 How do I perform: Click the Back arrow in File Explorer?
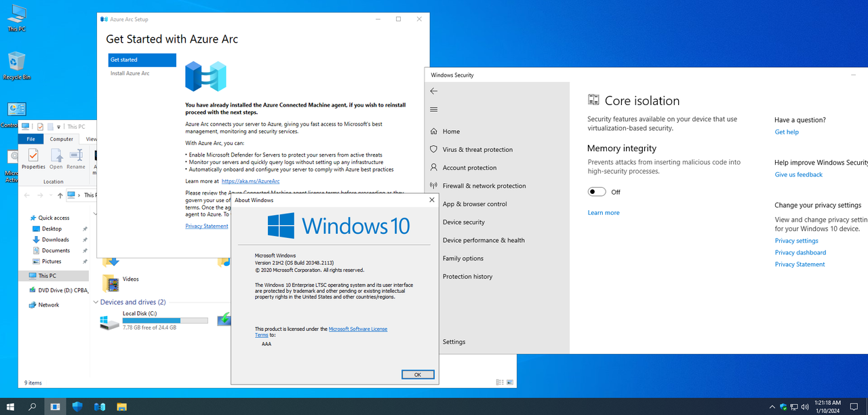pyautogui.click(x=27, y=195)
